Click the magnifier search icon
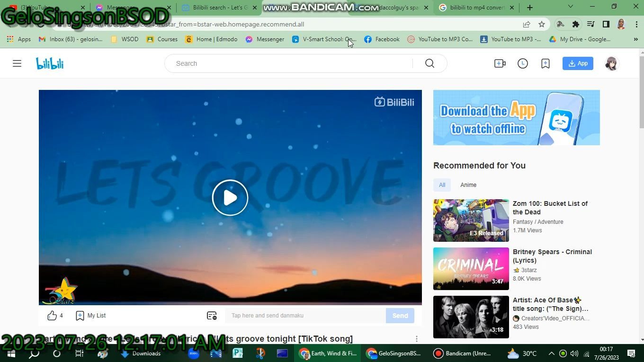This screenshot has width=644, height=362. pyautogui.click(x=429, y=63)
